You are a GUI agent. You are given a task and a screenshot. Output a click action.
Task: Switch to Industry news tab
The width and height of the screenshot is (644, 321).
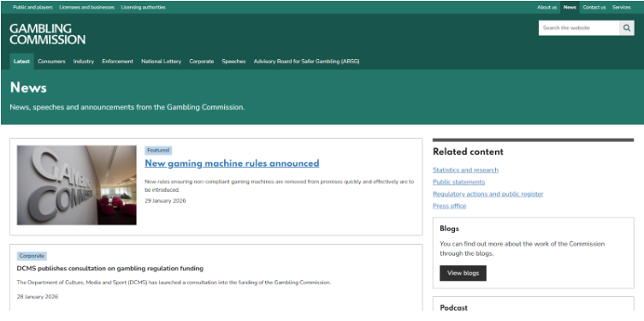point(84,62)
